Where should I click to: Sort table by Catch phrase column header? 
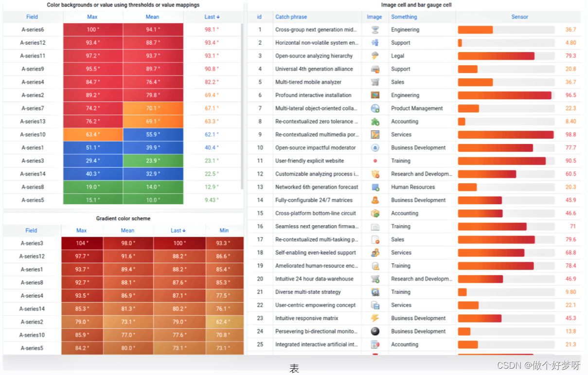point(291,17)
